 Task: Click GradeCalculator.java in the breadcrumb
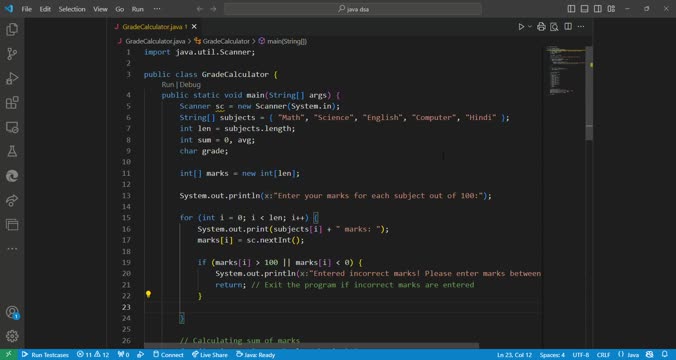click(x=155, y=41)
